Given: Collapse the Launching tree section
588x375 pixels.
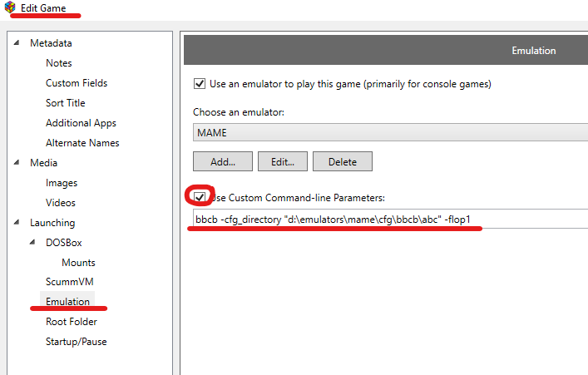Looking at the screenshot, I should pyautogui.click(x=17, y=222).
